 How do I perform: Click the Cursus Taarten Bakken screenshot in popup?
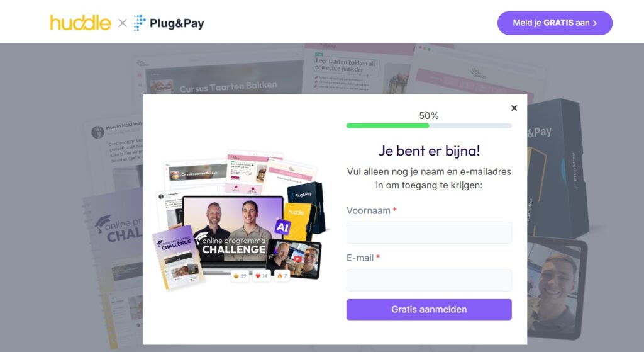tap(196, 174)
